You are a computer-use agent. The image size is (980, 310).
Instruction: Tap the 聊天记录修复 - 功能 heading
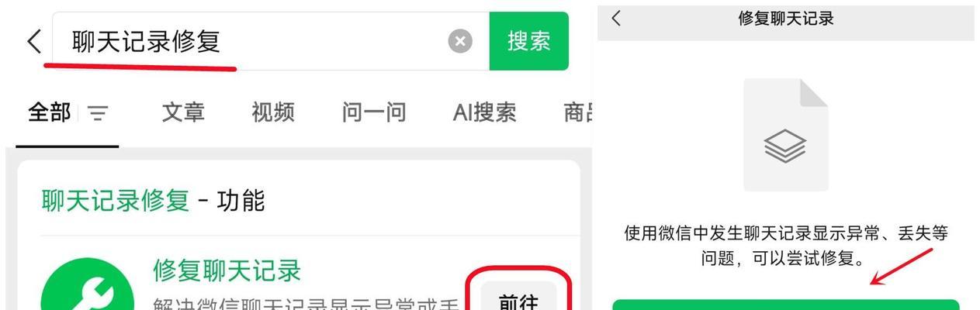[153, 201]
